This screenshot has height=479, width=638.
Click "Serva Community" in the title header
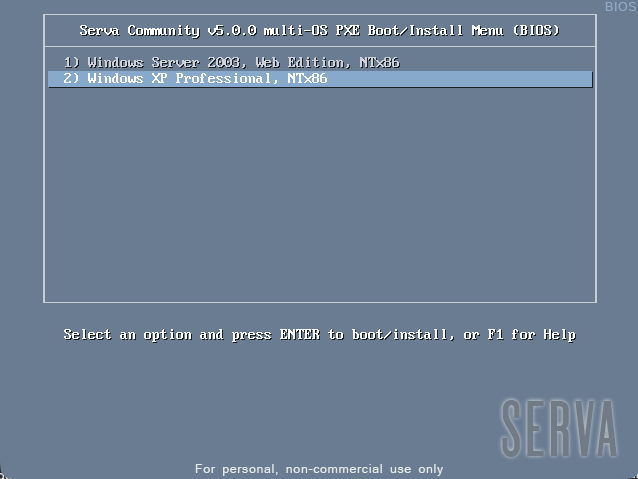[138, 31]
